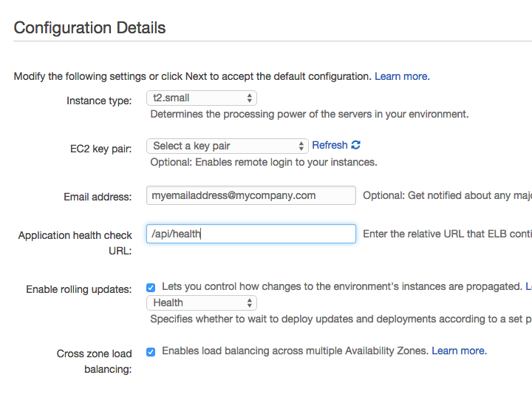Click the Enable rolling updates label
Viewport: 532px width, 395px height.
(x=79, y=289)
